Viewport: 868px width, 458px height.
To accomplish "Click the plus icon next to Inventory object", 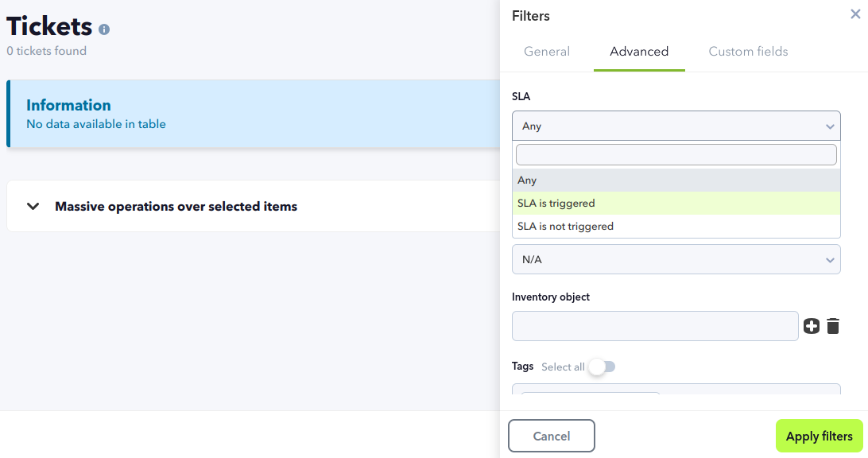I will coord(811,326).
